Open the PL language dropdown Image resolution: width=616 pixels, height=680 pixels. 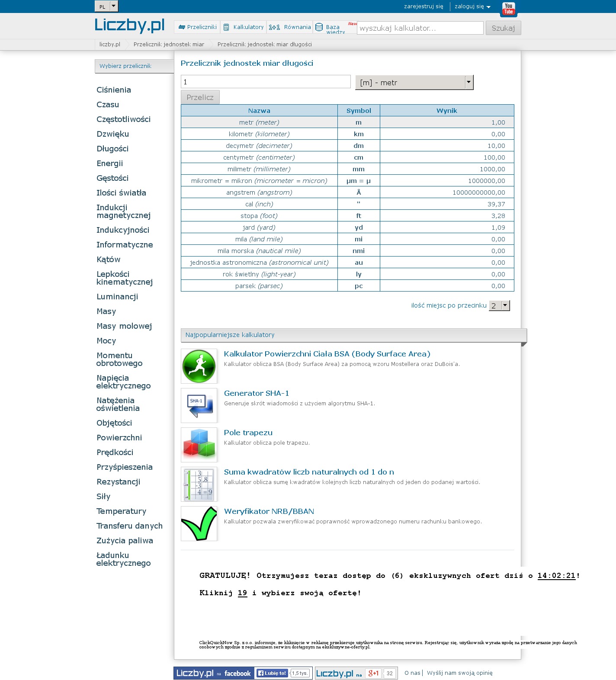pos(106,6)
